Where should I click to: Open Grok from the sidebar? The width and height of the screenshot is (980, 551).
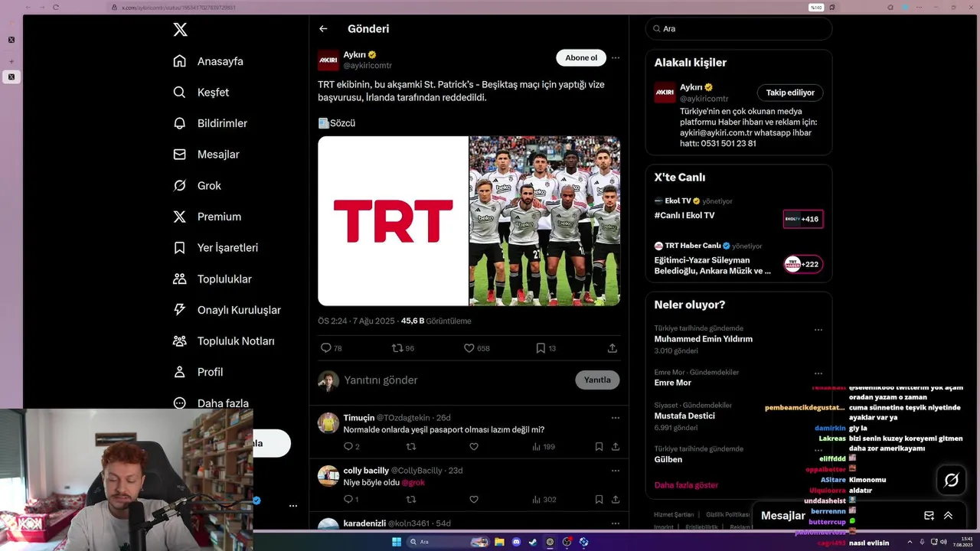pos(198,185)
